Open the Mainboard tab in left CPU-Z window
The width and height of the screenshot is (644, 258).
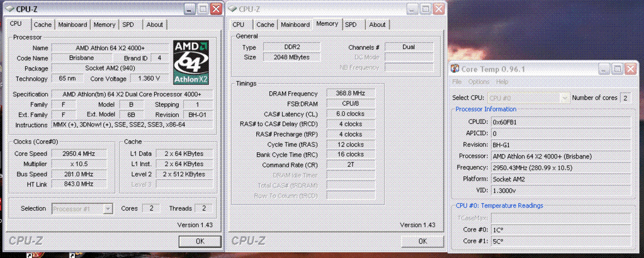72,25
